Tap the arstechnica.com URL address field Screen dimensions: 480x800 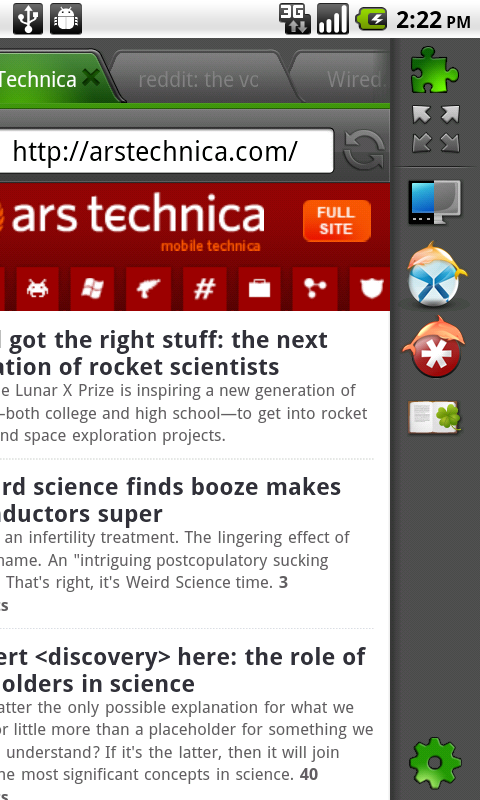click(x=166, y=151)
